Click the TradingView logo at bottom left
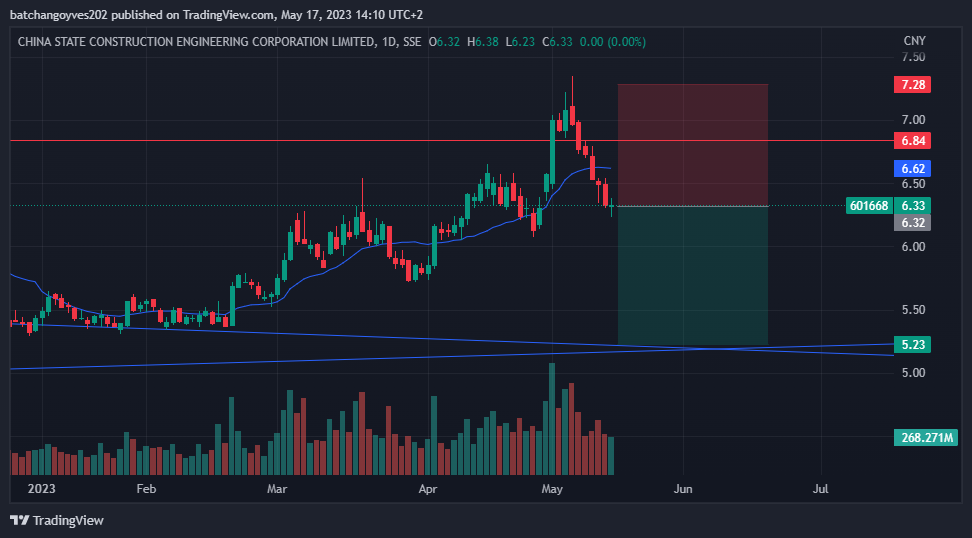This screenshot has width=972, height=538. click(x=57, y=520)
